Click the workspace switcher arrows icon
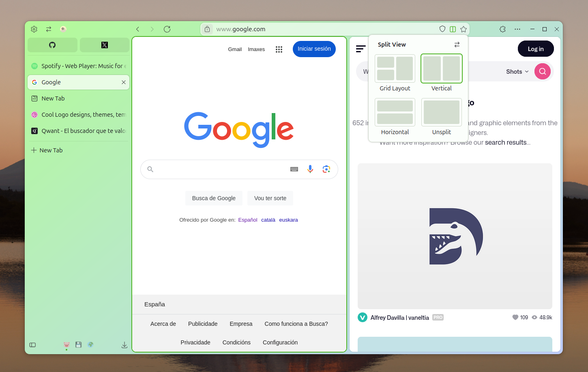Viewport: 588px width, 372px height. coord(49,29)
